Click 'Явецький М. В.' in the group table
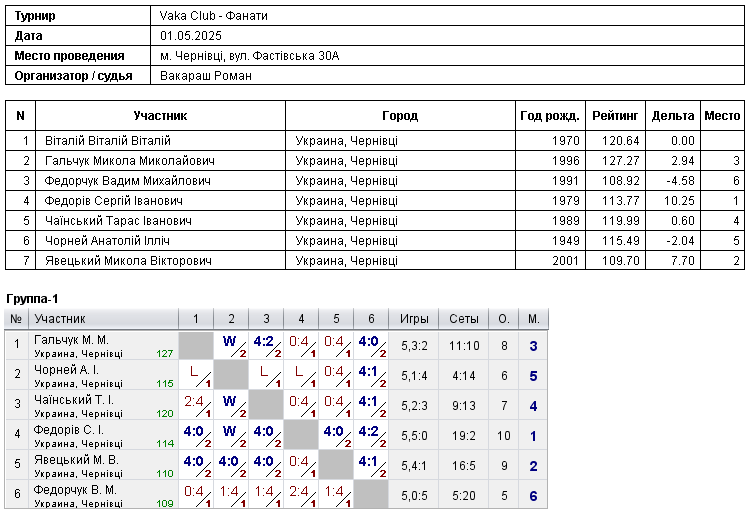 pos(76,460)
